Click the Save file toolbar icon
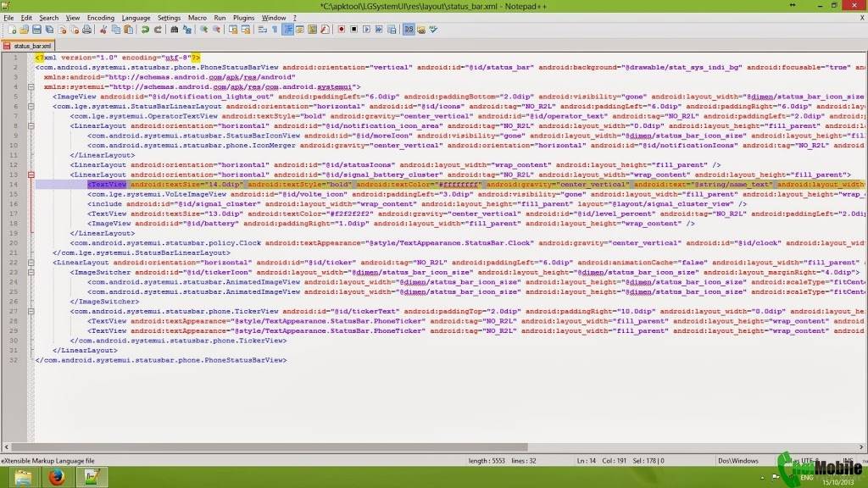The height and width of the screenshot is (488, 868). 36,30
